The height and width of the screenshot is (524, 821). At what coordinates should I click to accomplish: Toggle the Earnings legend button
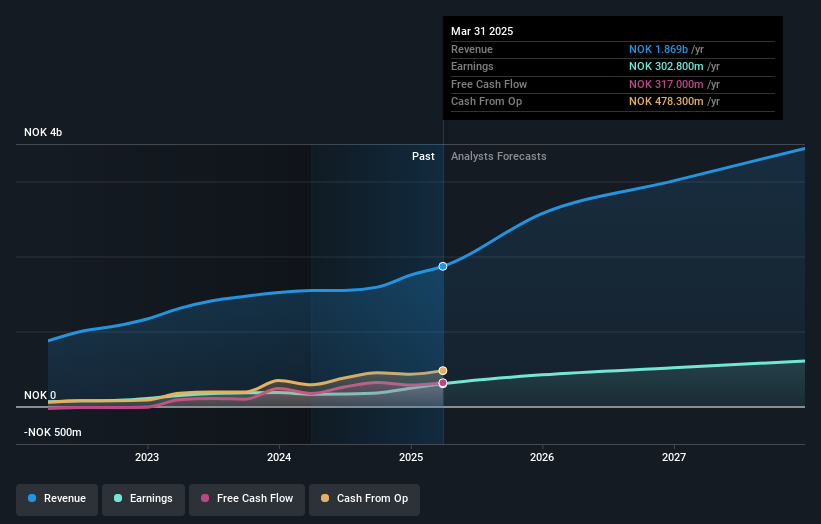143,499
